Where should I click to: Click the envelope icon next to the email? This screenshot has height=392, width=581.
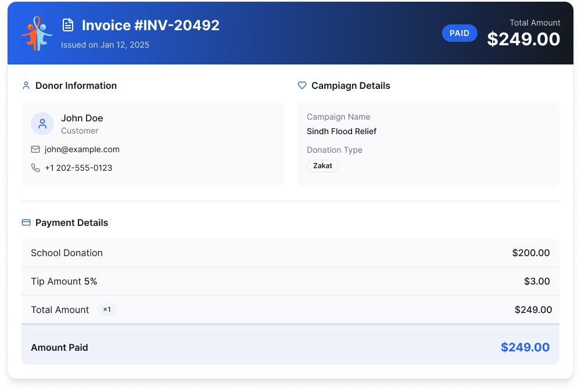(35, 149)
